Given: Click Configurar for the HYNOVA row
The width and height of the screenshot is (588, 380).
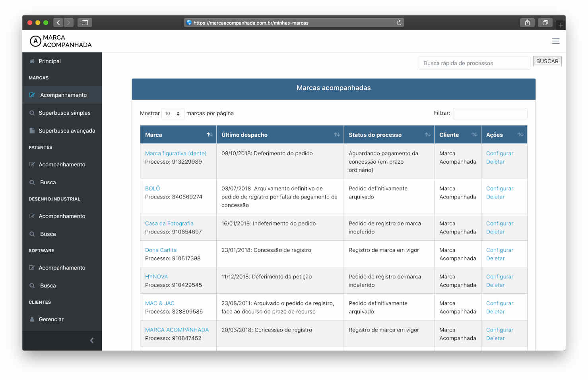Looking at the screenshot, I should click(499, 276).
